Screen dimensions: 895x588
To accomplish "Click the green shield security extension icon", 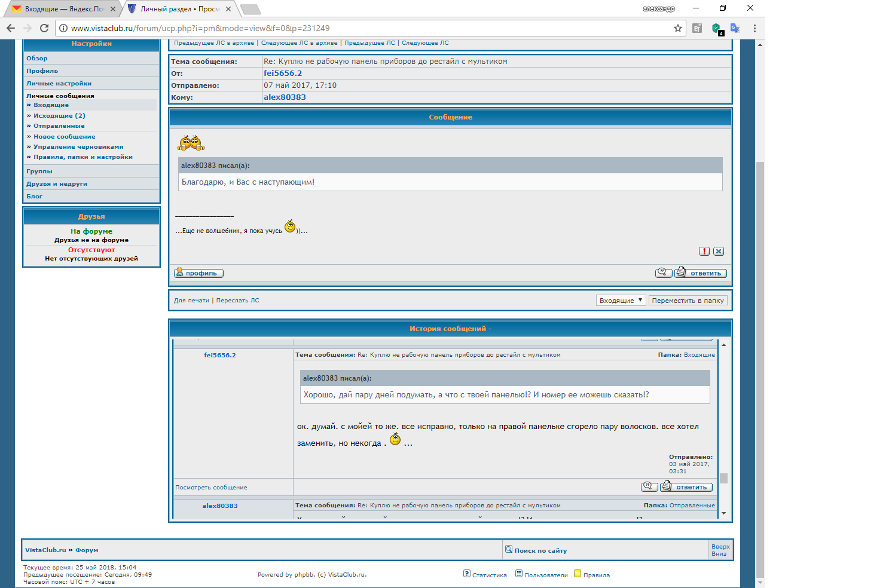I will pyautogui.click(x=717, y=28).
